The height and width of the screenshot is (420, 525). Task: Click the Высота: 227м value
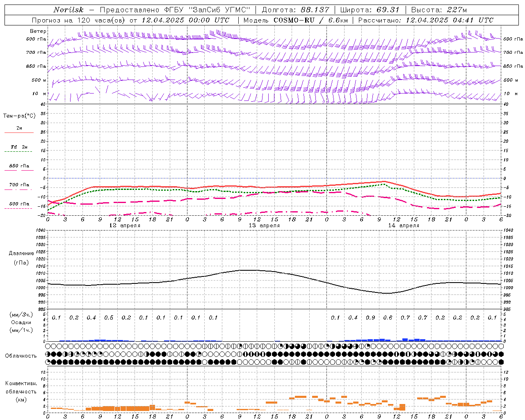[x=439, y=10]
